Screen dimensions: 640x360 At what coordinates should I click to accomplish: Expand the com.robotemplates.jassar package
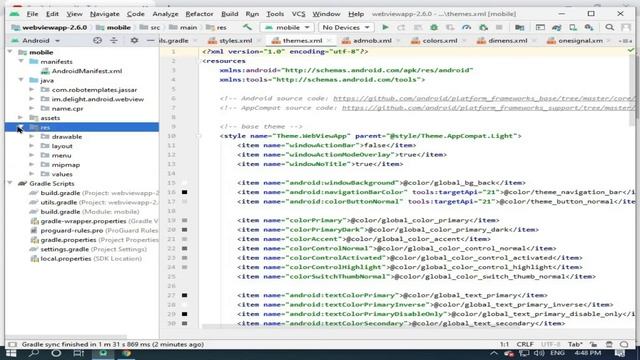[x=32, y=89]
